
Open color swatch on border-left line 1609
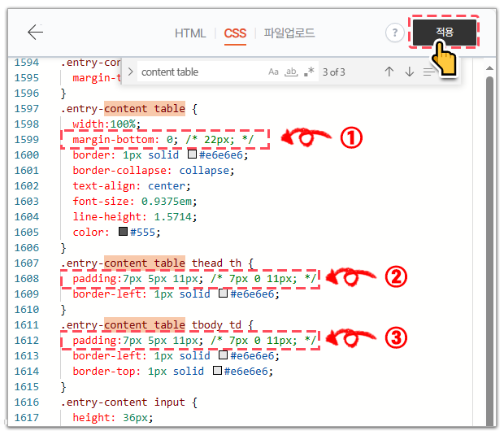(223, 294)
